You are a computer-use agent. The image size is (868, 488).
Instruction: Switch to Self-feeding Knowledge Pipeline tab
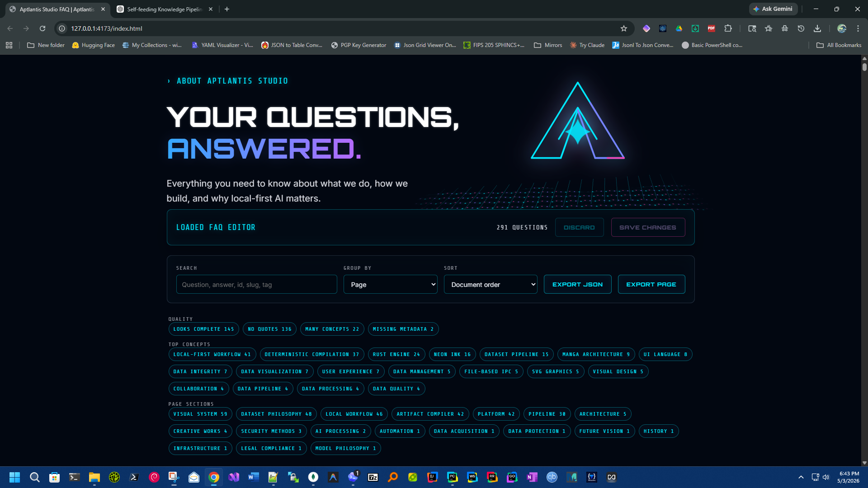coord(165,9)
